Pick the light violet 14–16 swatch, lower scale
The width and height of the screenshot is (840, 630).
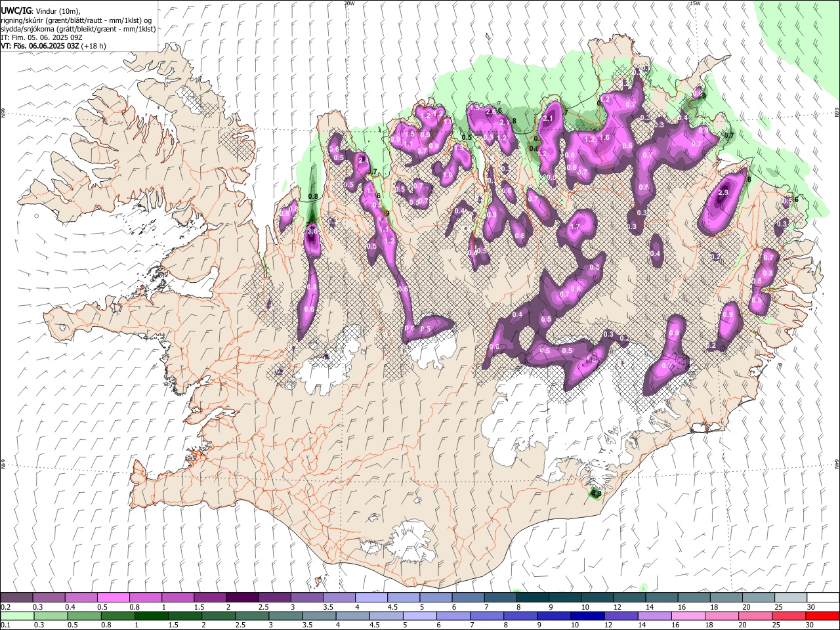tap(654, 616)
